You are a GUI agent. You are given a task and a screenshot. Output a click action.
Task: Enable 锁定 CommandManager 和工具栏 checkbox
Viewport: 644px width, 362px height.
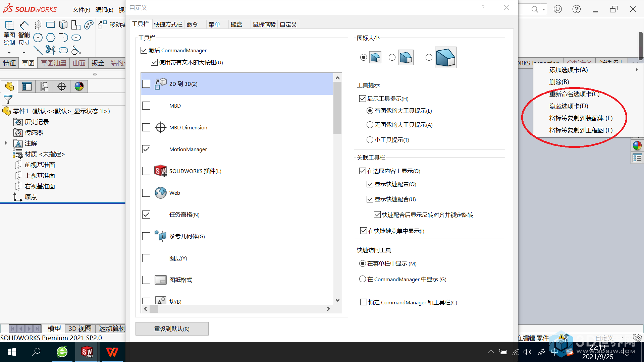point(363,302)
